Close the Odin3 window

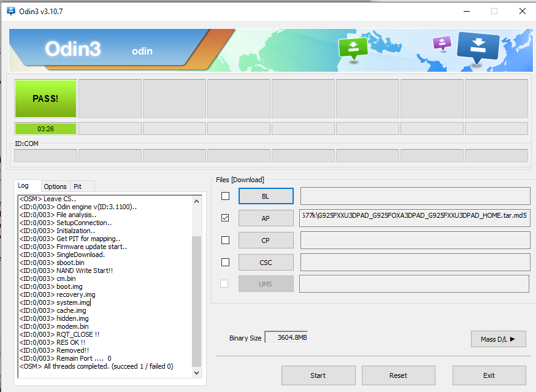click(523, 11)
